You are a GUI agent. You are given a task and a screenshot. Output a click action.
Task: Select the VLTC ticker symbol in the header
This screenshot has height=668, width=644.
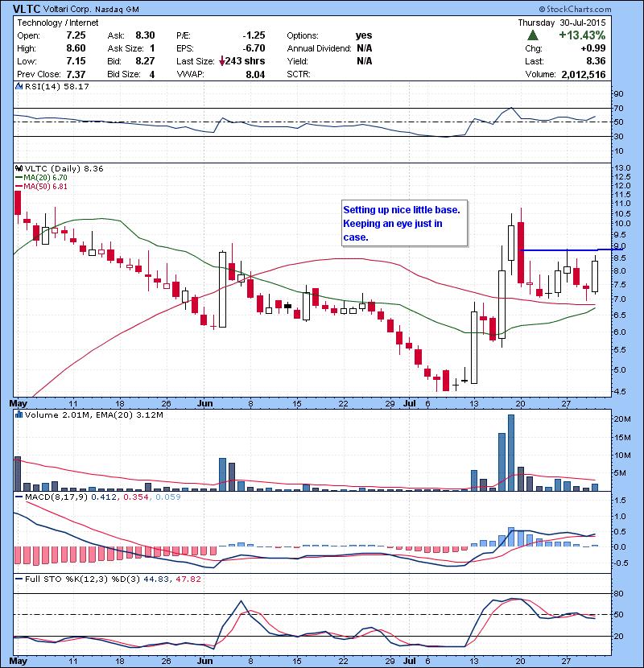[27, 9]
